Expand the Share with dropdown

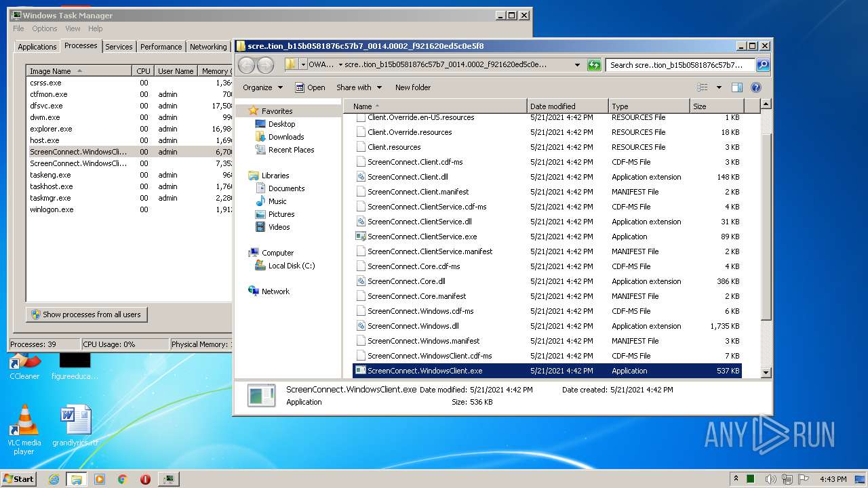pyautogui.click(x=359, y=87)
